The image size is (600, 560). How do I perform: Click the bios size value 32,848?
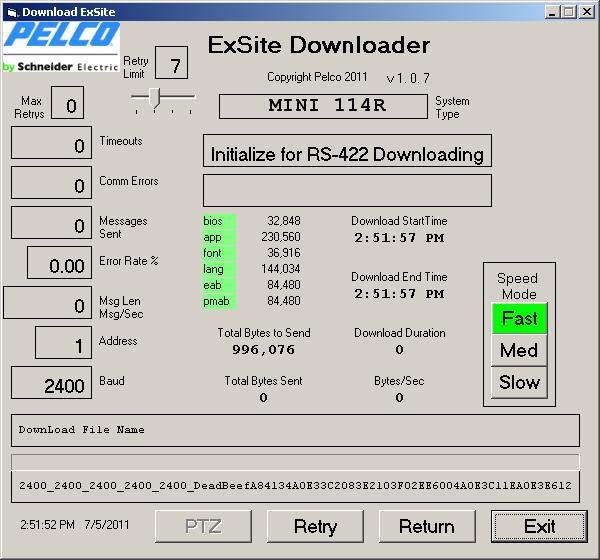click(284, 221)
